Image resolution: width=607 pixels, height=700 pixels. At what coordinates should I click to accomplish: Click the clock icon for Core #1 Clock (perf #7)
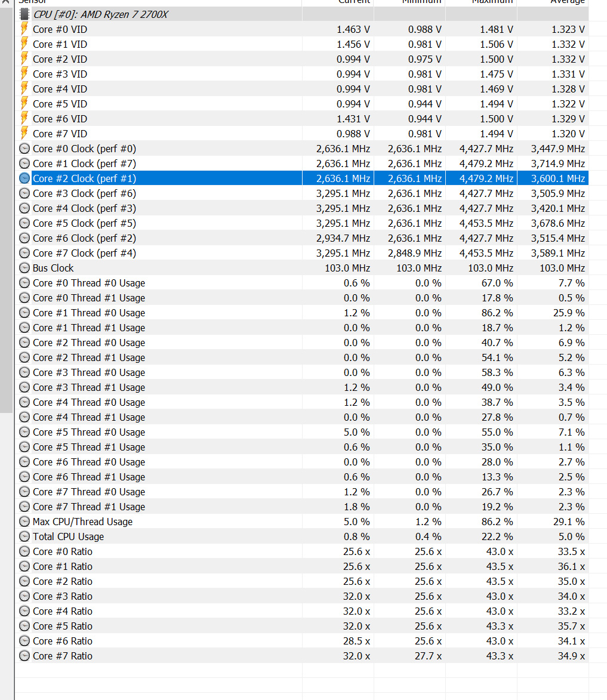24,164
